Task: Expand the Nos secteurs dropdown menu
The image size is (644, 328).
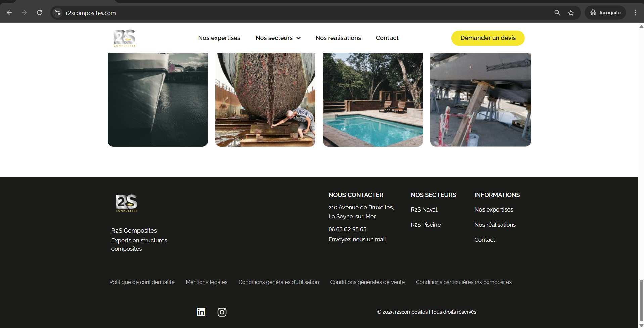Action: 278,38
